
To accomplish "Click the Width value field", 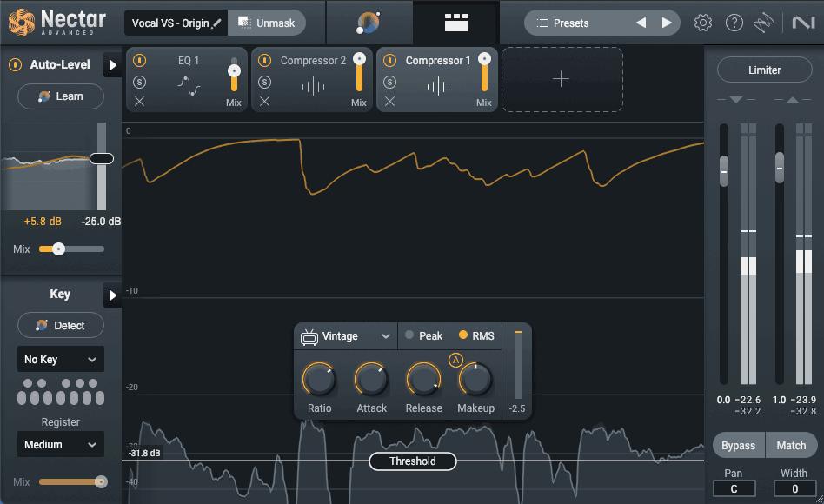I will [794, 488].
